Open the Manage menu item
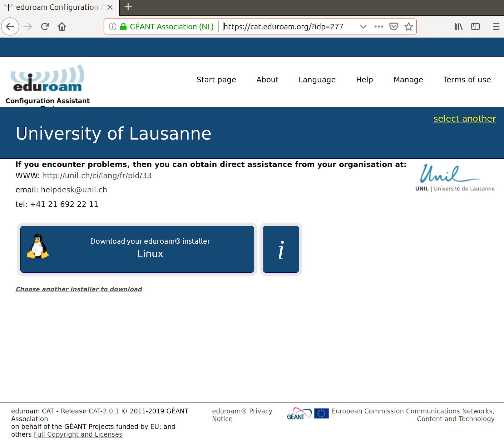The image size is (504, 441). click(408, 80)
